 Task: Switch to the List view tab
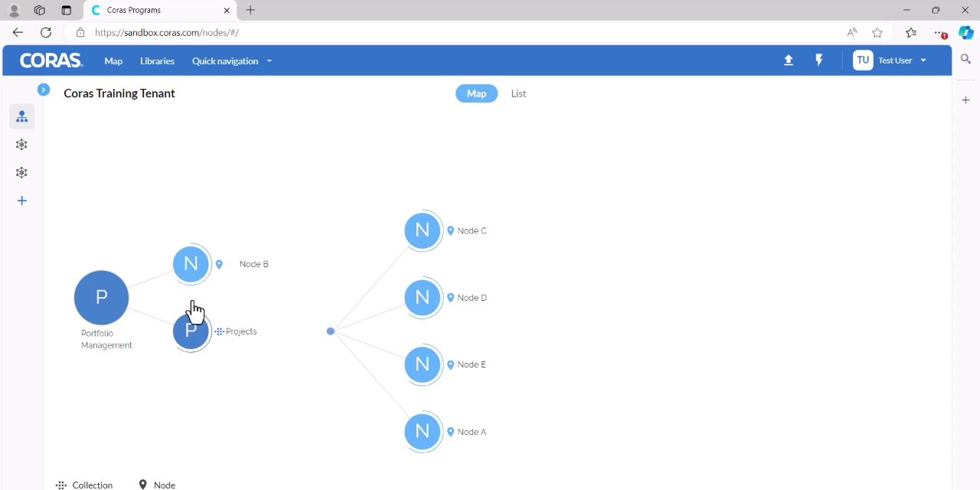(518, 93)
